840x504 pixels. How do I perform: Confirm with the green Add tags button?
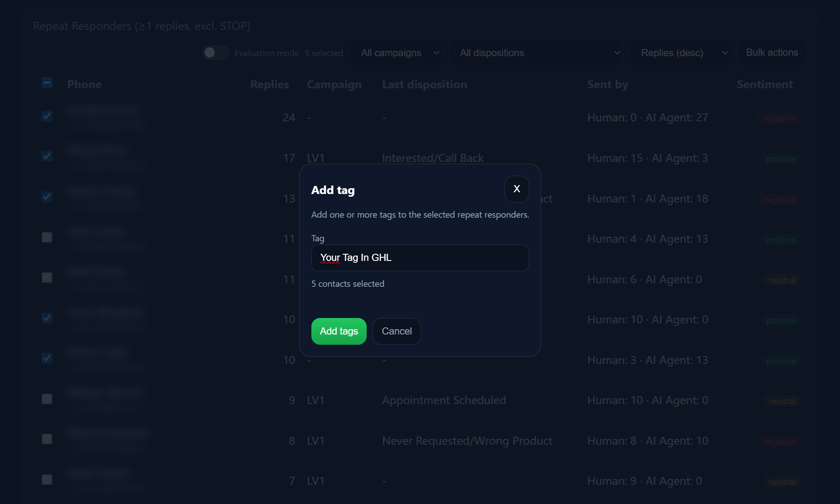click(339, 331)
